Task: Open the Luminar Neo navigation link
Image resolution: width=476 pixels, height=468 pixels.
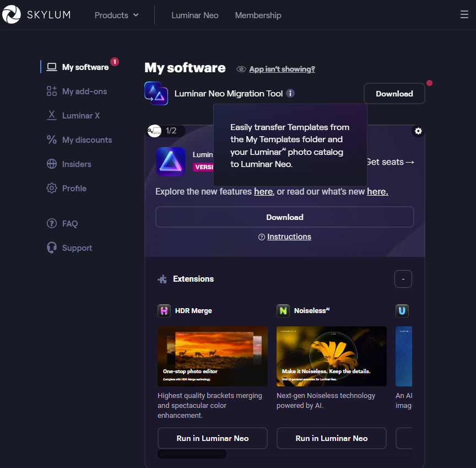Action: coord(195,15)
